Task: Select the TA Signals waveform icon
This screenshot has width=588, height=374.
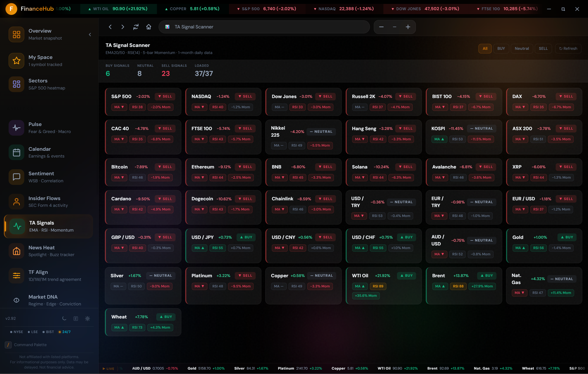Action: click(17, 226)
